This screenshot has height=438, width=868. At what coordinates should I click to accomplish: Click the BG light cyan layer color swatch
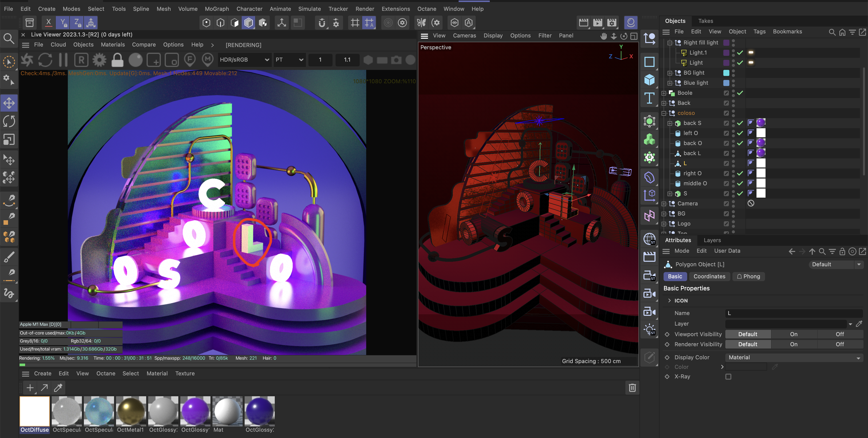pyautogui.click(x=726, y=73)
